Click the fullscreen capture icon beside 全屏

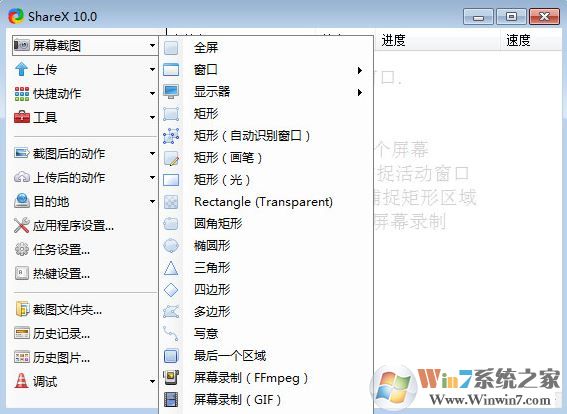click(171, 48)
